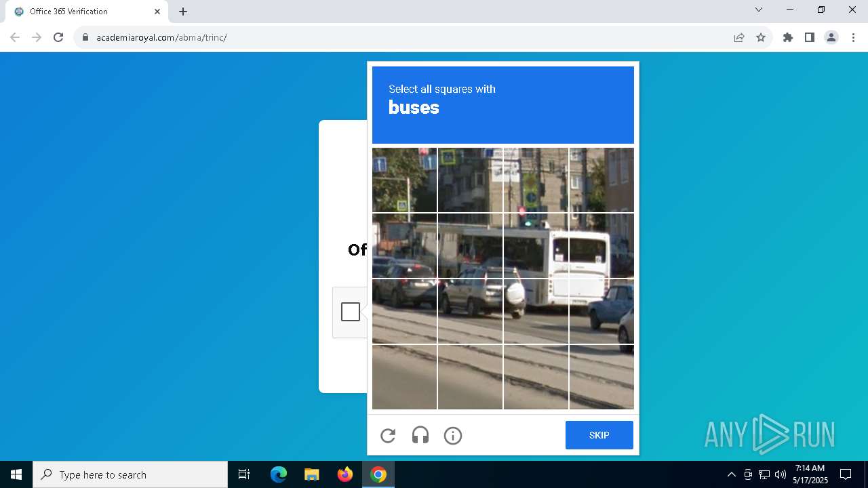Open the Windows Start menu

[16, 474]
